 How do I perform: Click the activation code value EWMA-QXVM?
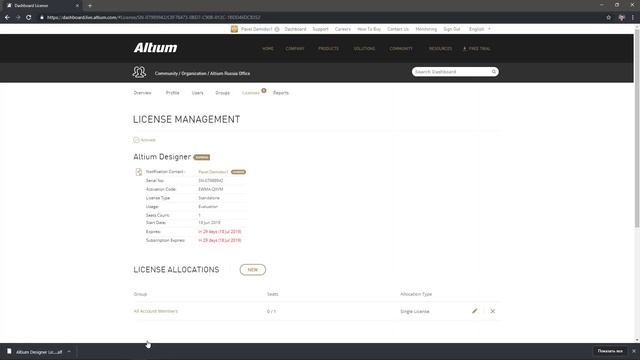(211, 189)
